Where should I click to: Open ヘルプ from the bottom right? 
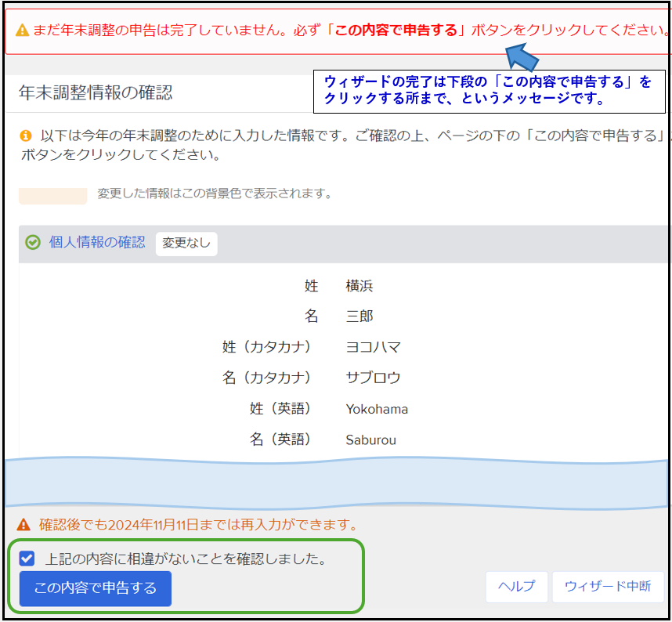[516, 587]
